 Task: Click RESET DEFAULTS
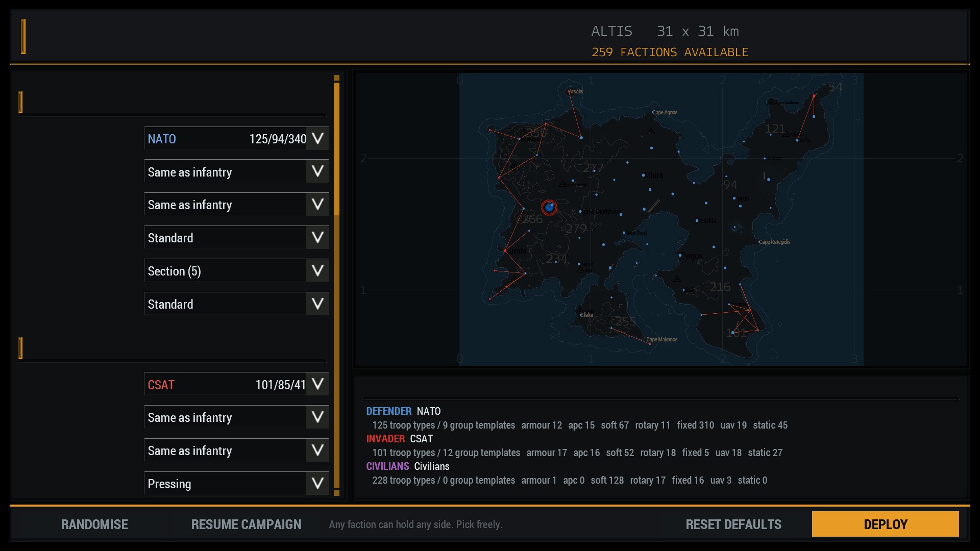point(733,524)
